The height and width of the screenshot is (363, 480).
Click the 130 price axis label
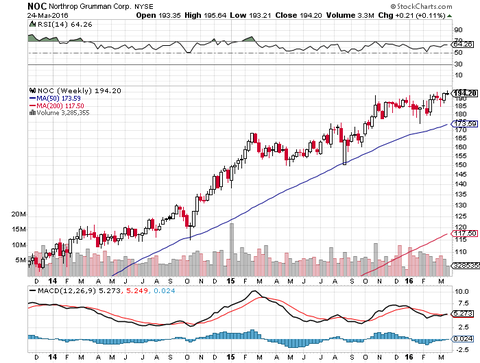pyautogui.click(x=461, y=205)
